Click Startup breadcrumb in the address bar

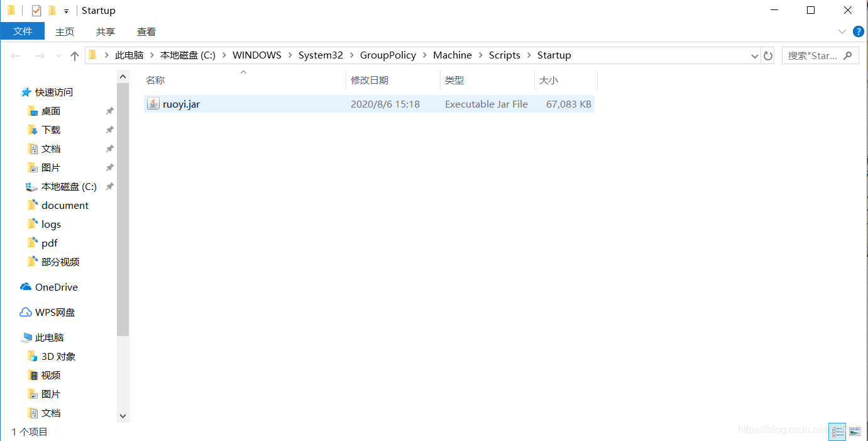click(x=554, y=55)
